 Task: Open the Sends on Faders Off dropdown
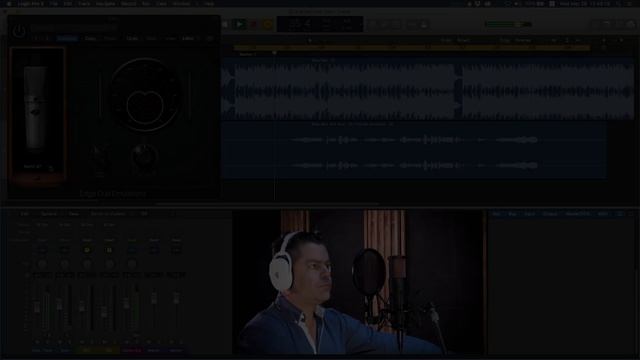(x=144, y=213)
